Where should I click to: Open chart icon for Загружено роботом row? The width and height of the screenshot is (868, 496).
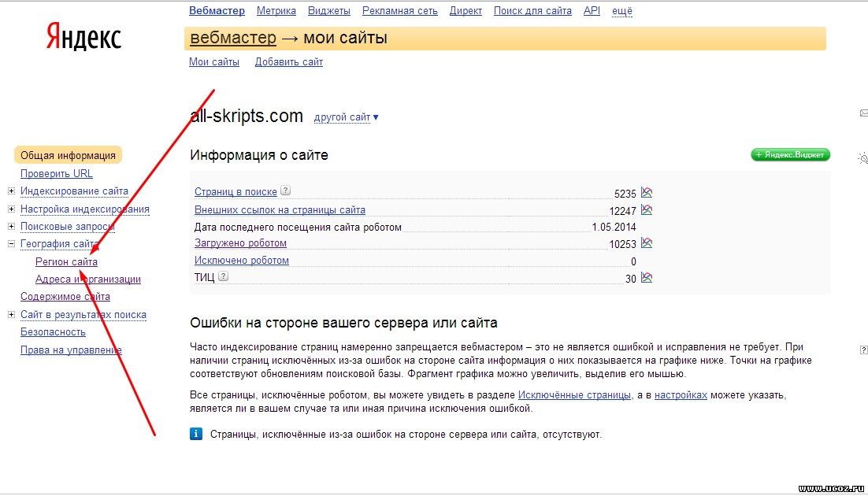tap(647, 243)
